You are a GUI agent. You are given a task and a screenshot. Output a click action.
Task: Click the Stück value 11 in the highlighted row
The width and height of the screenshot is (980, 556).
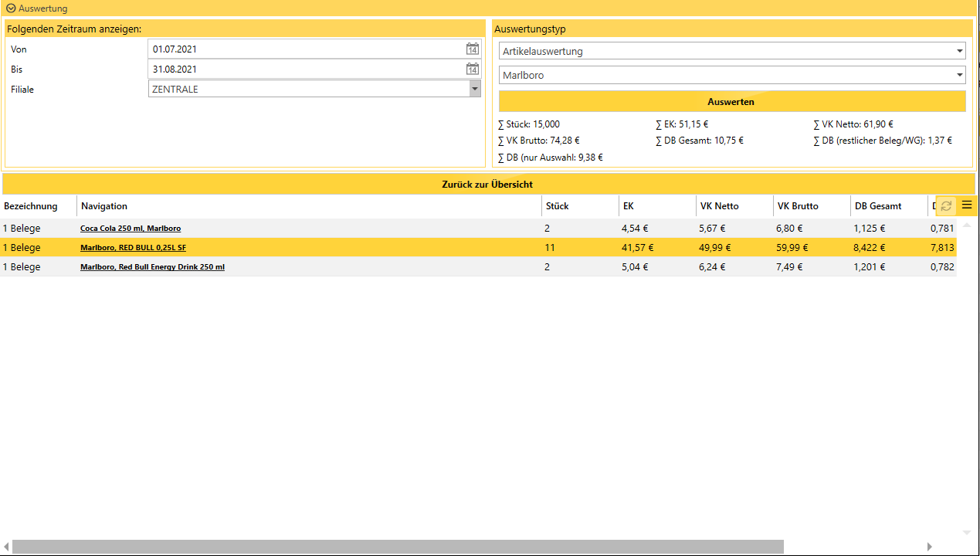[550, 248]
